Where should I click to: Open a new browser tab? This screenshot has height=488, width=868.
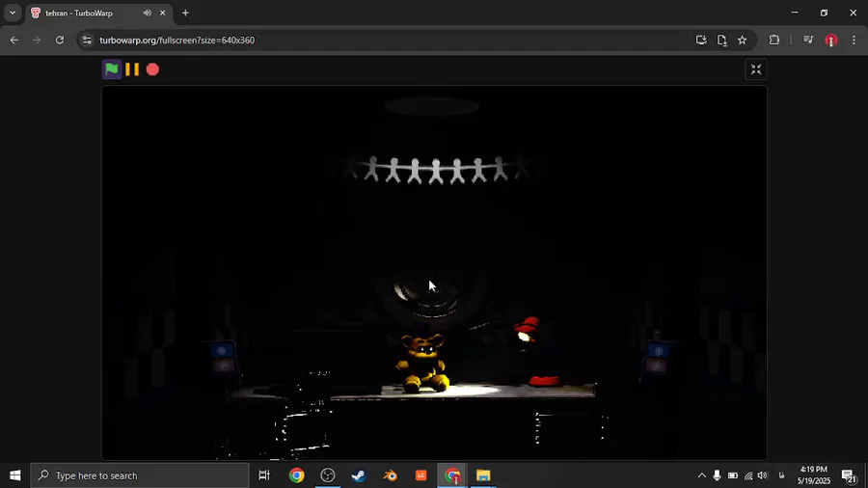pos(185,13)
